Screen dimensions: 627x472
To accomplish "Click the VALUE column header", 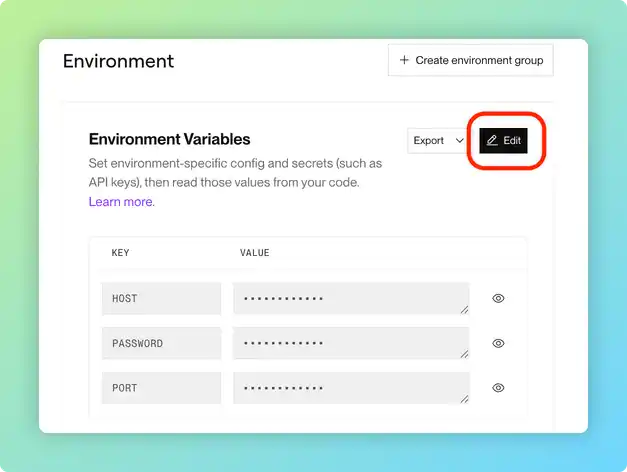I will (x=254, y=253).
